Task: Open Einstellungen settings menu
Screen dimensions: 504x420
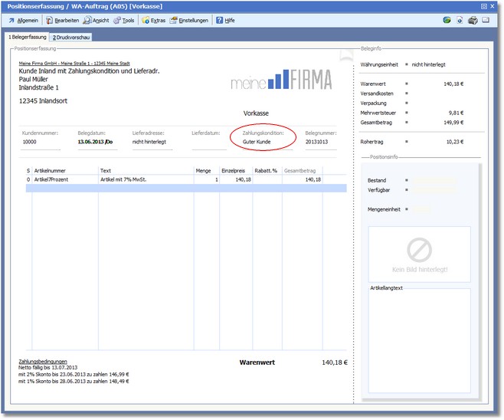Action: 188,21
